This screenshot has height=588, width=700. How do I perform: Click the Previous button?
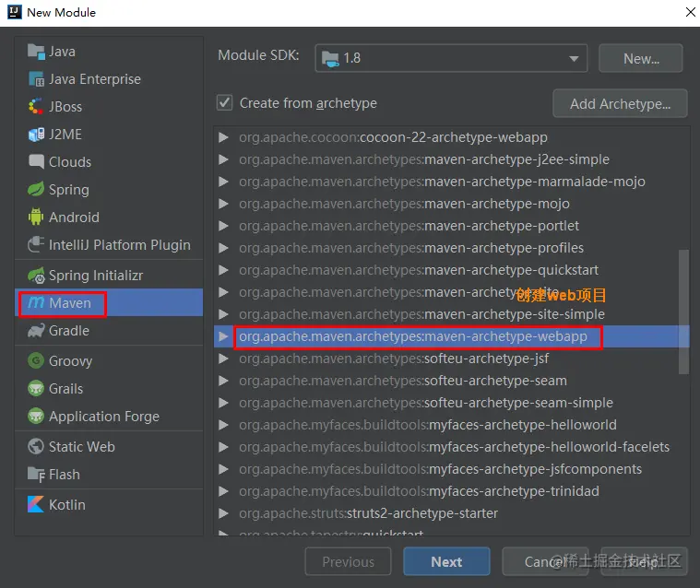pos(349,561)
